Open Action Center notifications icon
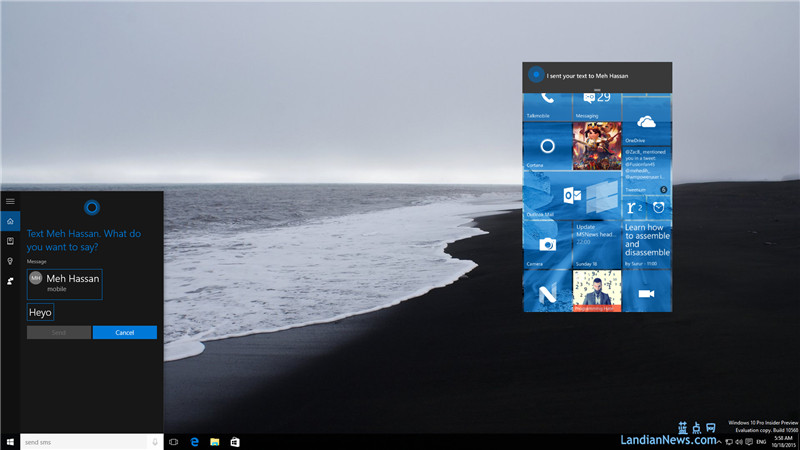The width and height of the screenshot is (800, 450). click(x=749, y=442)
